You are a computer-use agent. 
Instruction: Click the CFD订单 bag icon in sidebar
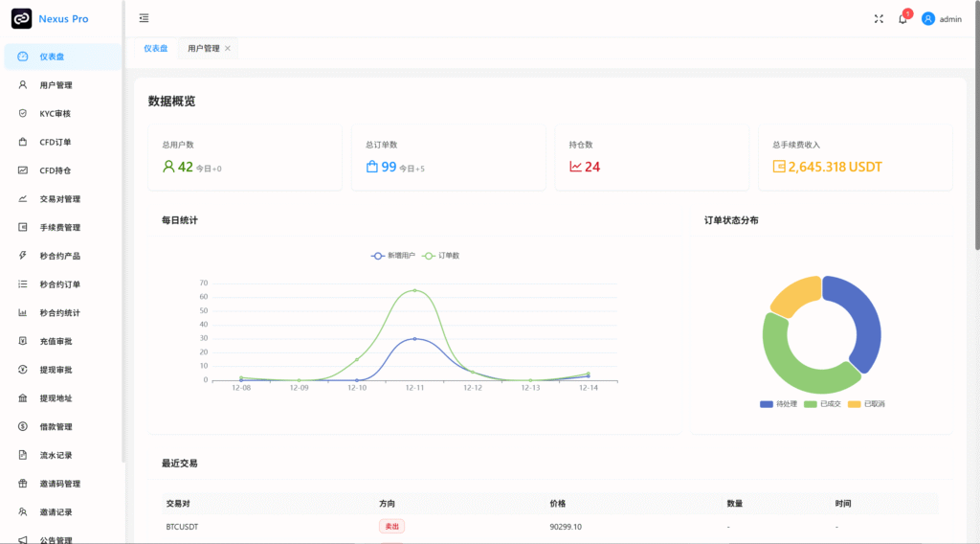[x=23, y=142]
